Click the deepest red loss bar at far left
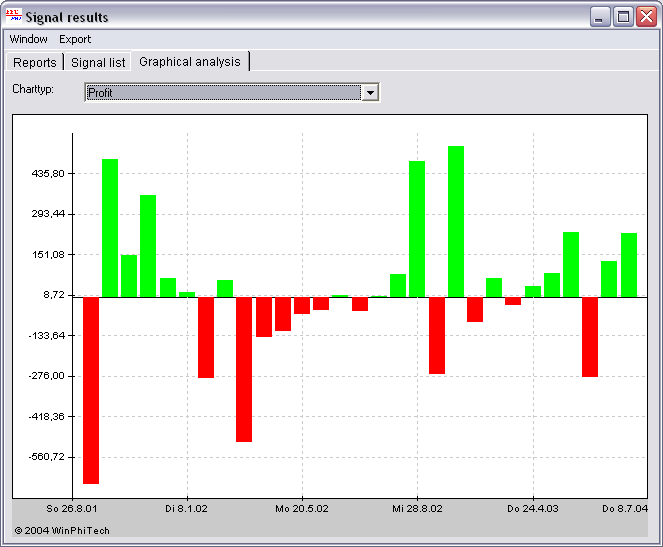This screenshot has width=663, height=547. 91,390
